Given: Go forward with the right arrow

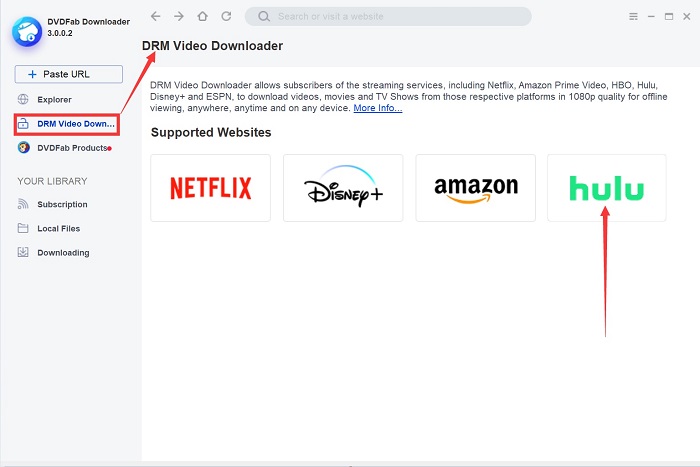Looking at the screenshot, I should 179,17.
